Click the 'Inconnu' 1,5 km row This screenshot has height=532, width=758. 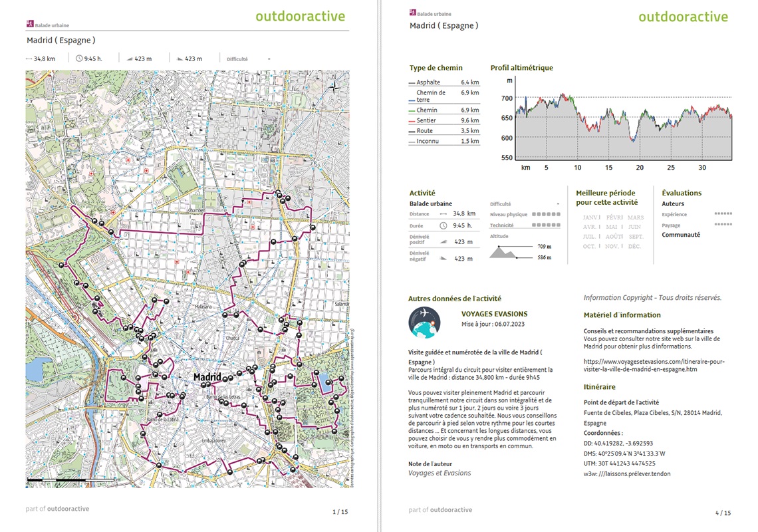coord(444,141)
